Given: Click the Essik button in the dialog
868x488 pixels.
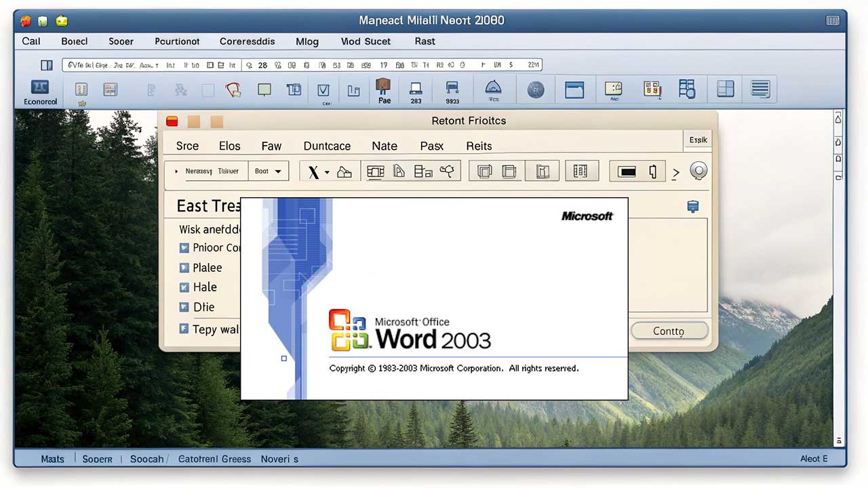Looking at the screenshot, I should [x=698, y=140].
